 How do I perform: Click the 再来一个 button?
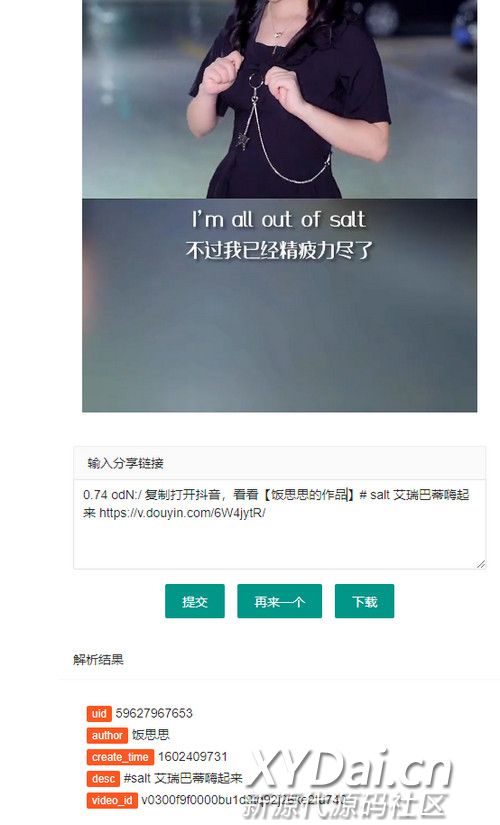click(x=279, y=601)
